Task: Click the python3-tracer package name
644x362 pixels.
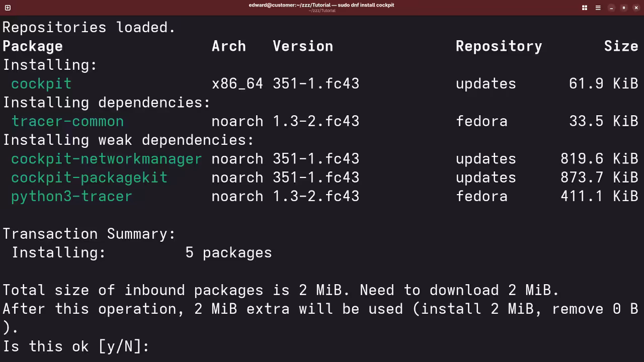Action: 71,196
